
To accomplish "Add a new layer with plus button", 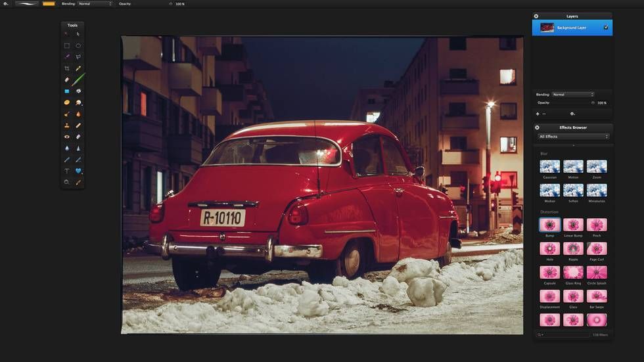I will point(538,114).
